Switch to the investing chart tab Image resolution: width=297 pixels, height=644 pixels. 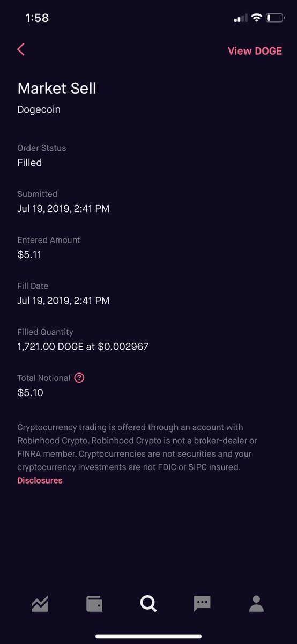[x=40, y=604]
